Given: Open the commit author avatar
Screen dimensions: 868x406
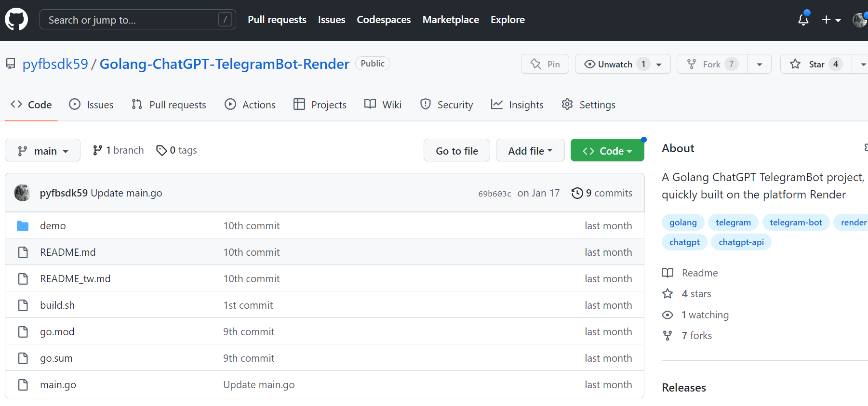Looking at the screenshot, I should tap(22, 193).
